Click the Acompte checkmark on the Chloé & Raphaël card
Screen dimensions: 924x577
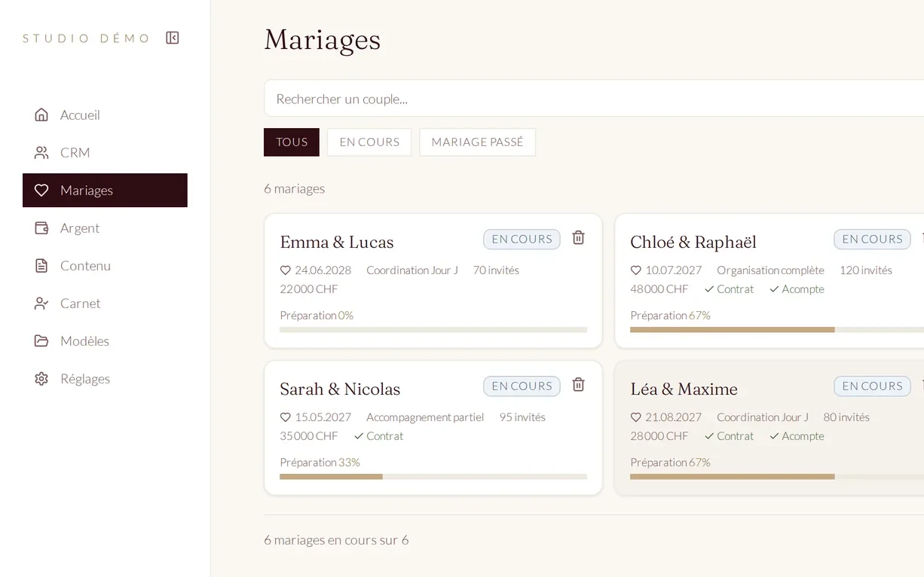point(773,288)
